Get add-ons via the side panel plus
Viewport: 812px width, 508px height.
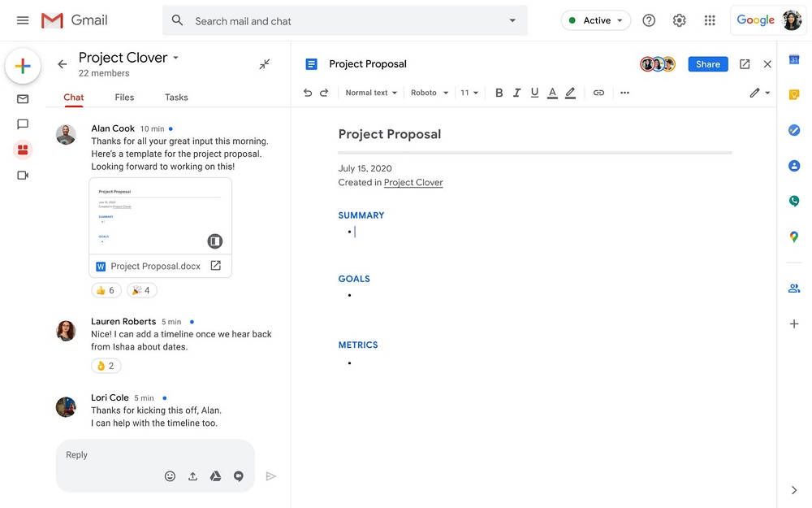coord(794,324)
